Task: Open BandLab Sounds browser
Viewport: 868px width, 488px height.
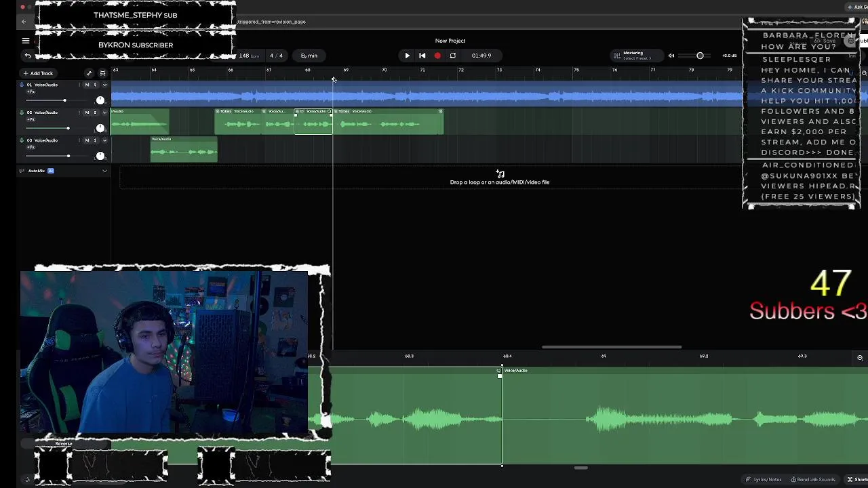Action: (812, 479)
